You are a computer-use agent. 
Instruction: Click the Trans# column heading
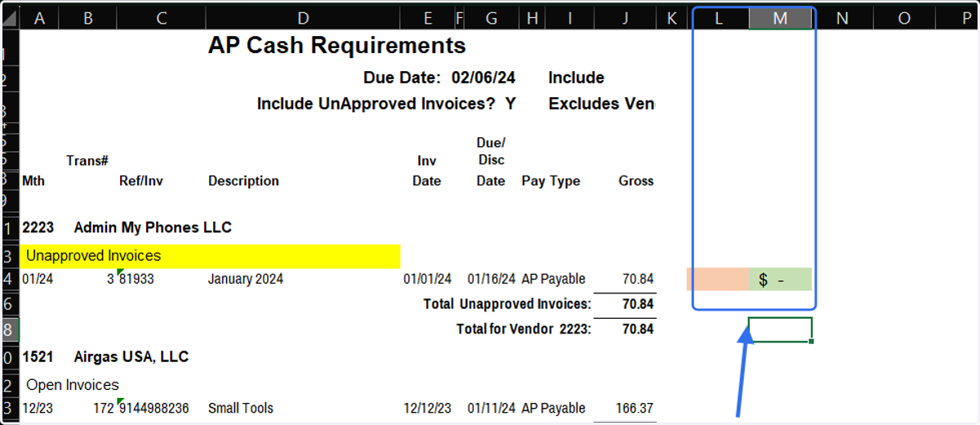coord(87,161)
